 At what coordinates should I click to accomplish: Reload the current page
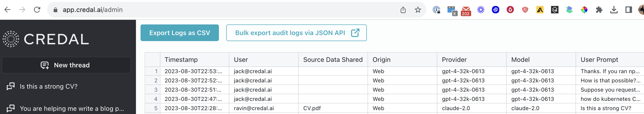click(37, 10)
